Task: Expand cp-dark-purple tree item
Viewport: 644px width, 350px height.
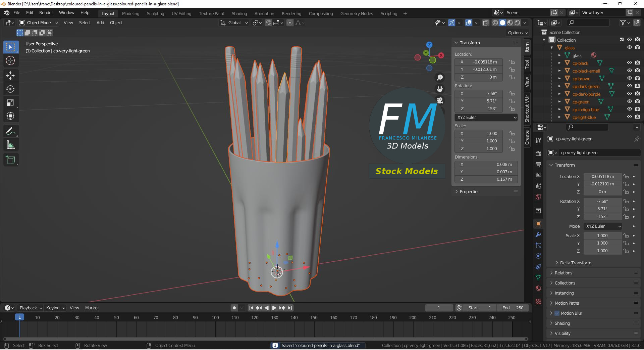Action: click(559, 94)
